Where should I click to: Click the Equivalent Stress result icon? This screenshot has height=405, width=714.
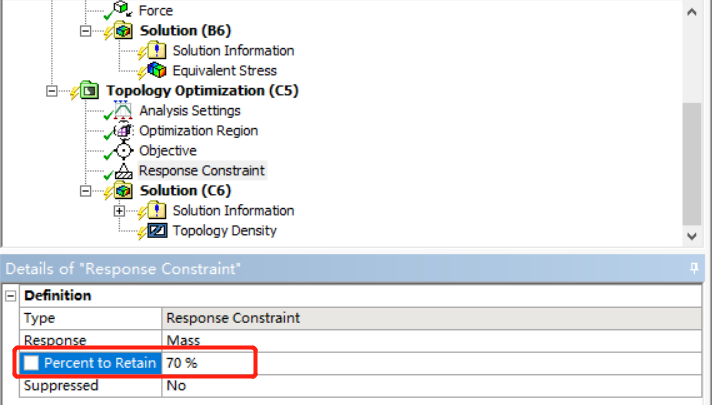point(156,70)
